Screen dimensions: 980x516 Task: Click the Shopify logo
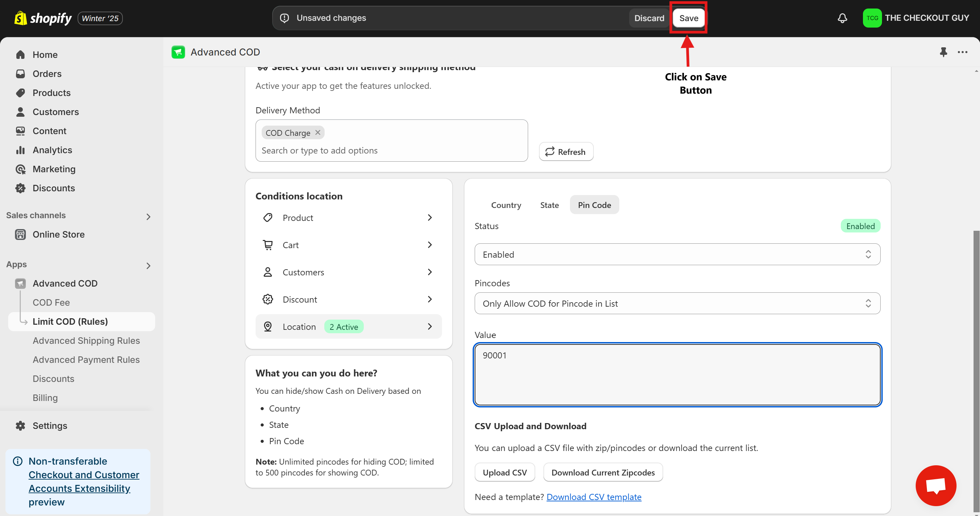coord(43,18)
